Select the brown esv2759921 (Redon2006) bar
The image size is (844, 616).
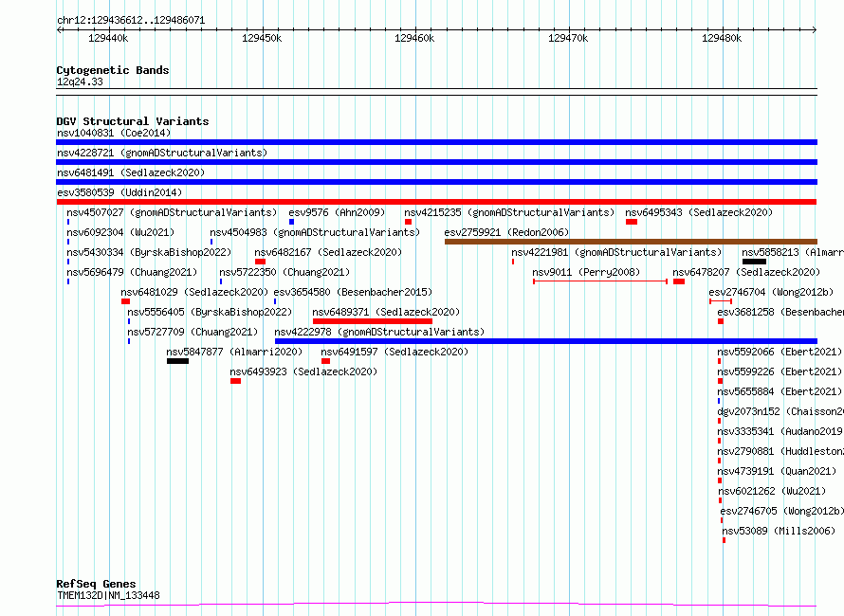tap(631, 242)
